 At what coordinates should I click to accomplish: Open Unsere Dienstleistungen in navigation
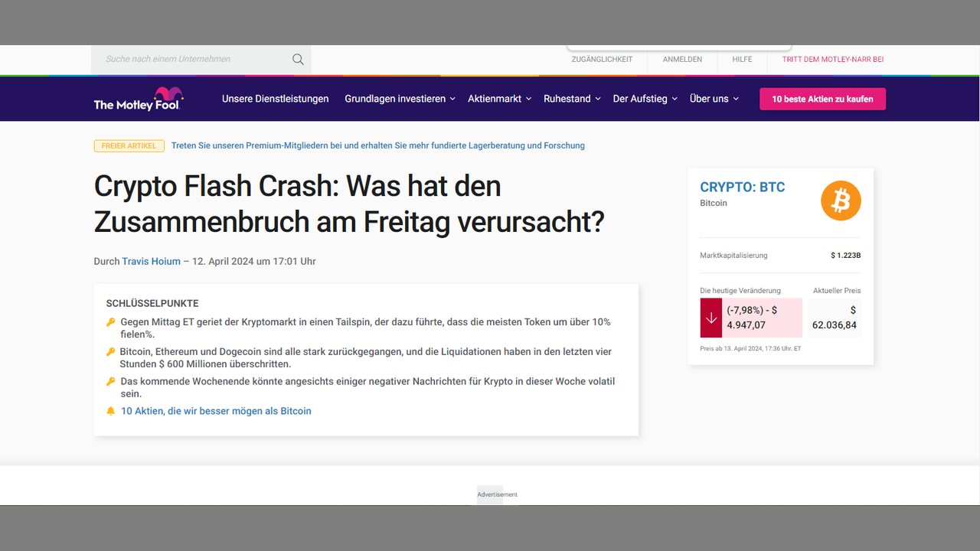275,99
